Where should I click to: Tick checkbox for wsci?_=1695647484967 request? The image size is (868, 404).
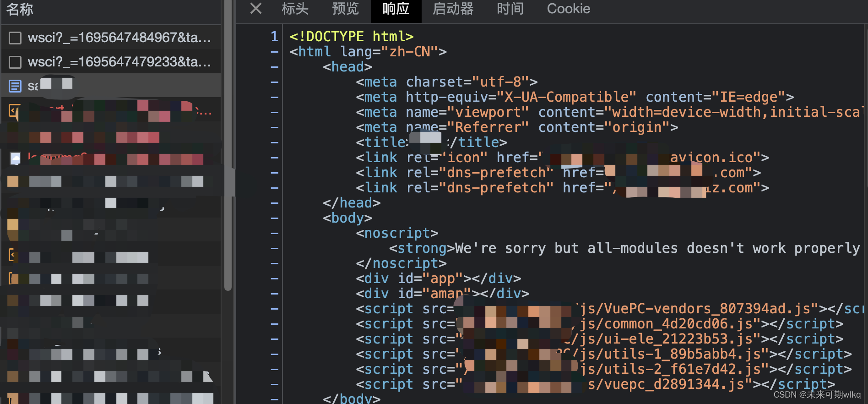[x=15, y=38]
